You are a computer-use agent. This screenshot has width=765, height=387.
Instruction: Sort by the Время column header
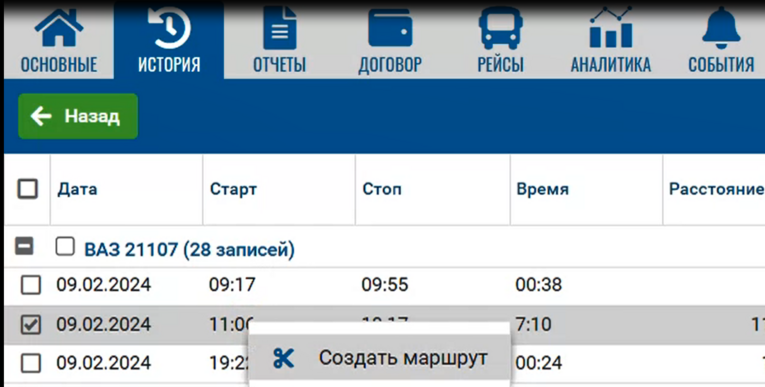(x=543, y=189)
